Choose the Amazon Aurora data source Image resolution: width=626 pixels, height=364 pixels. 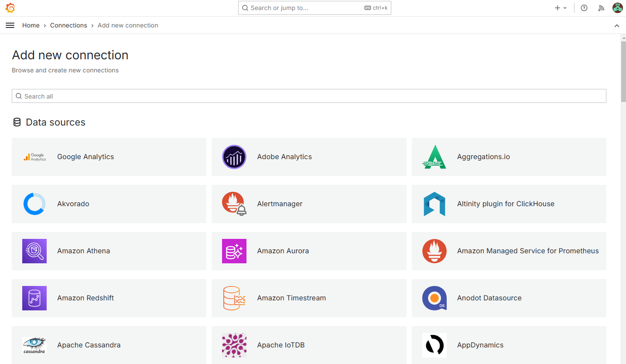(309, 251)
